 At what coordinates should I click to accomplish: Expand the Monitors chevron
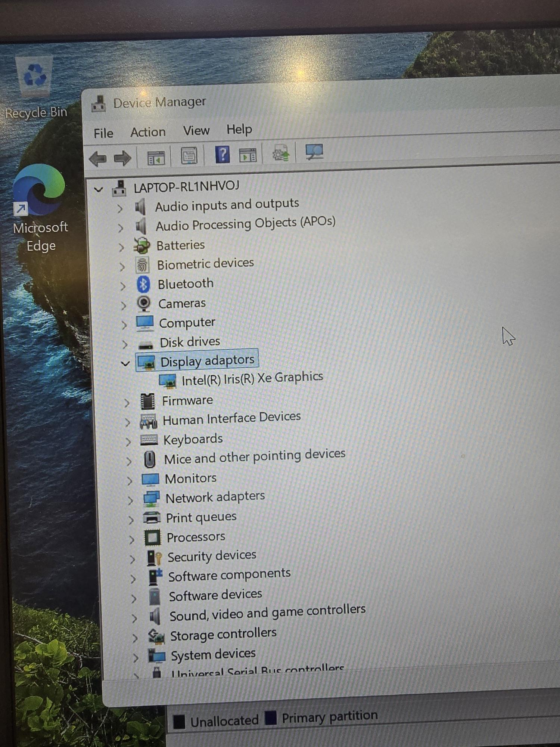(x=130, y=481)
